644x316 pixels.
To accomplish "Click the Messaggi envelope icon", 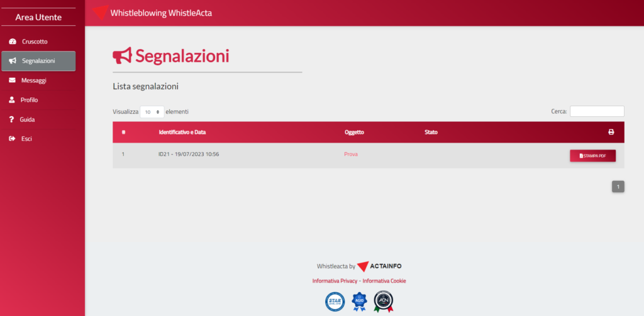I will tap(13, 80).
